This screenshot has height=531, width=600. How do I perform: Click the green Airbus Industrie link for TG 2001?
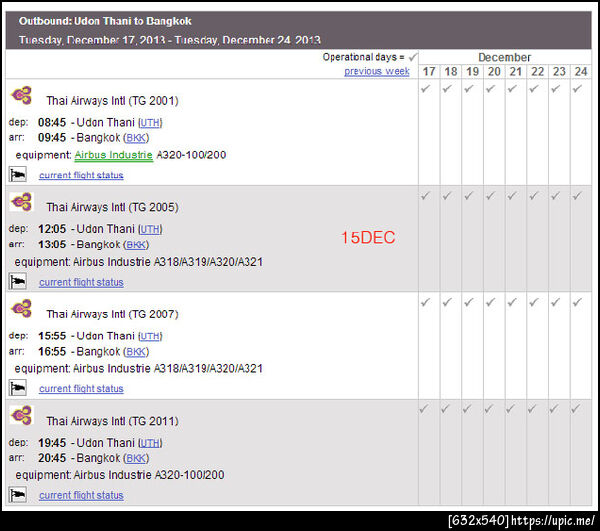coord(114,155)
